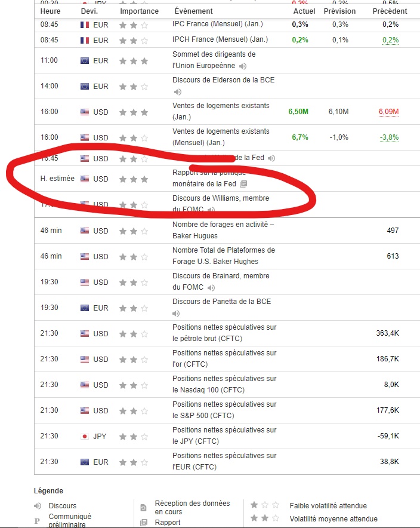Click US flag in Baker Hugues forages row
Image resolution: width=420 pixels, height=528 pixels.
coord(85,231)
